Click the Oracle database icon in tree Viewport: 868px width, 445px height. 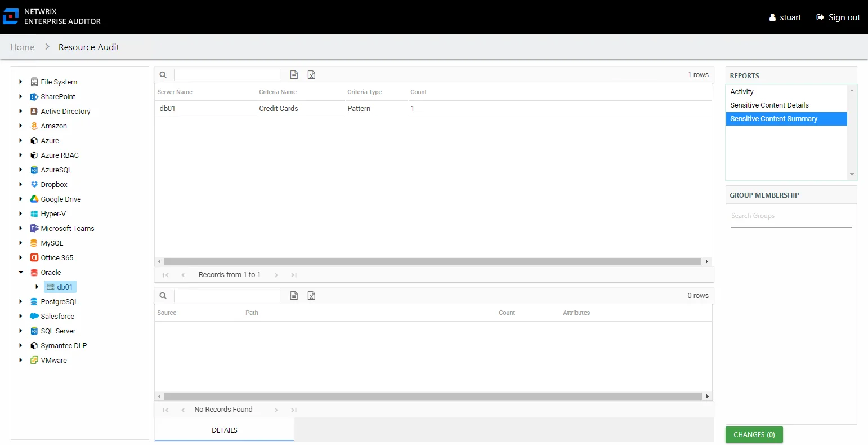[x=34, y=272]
